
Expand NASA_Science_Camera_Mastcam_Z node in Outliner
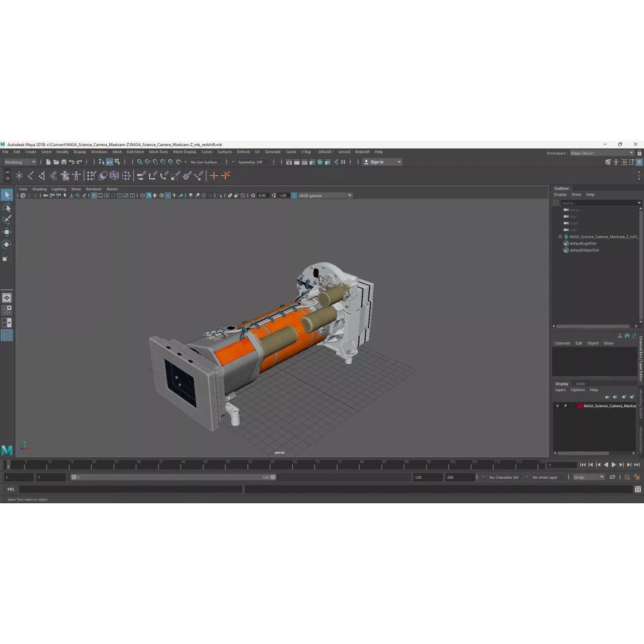[560, 237]
